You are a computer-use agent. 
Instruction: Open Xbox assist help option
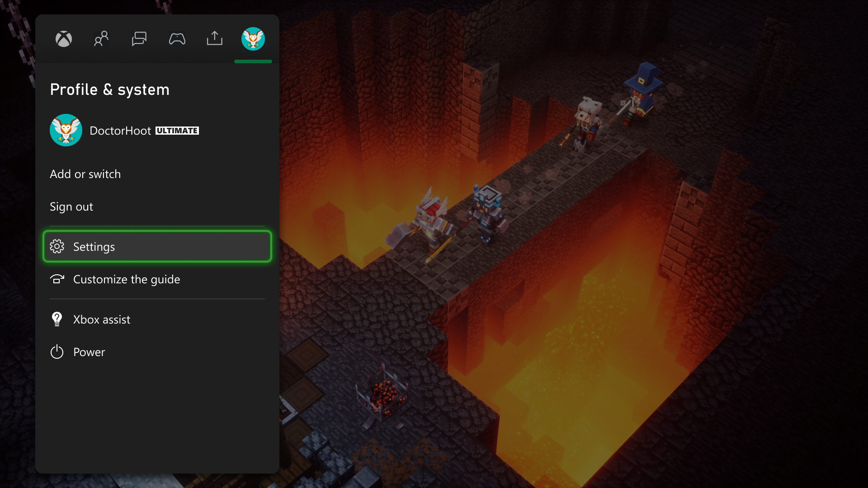click(x=101, y=319)
